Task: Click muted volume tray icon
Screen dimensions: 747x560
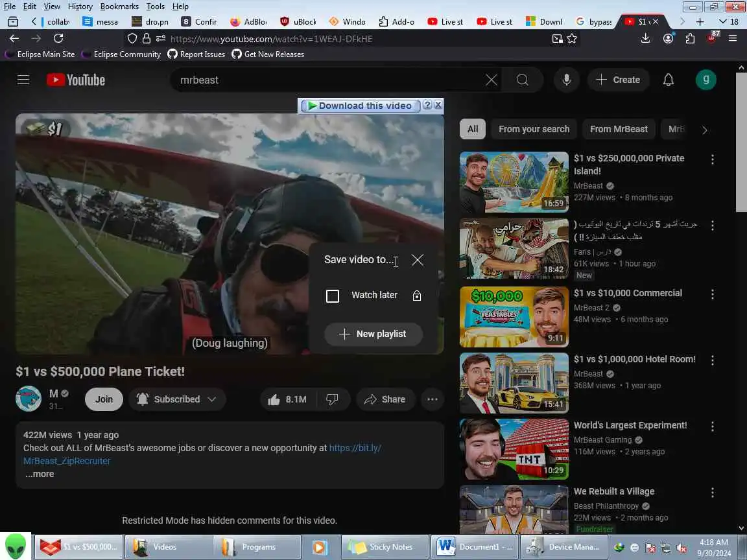Action: point(682,548)
